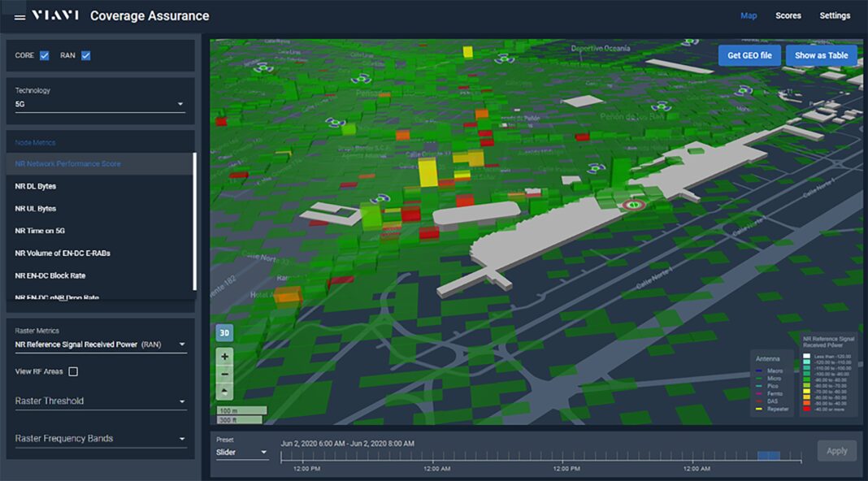Image resolution: width=868 pixels, height=481 pixels.
Task: Open the Settings tab
Action: (x=835, y=15)
